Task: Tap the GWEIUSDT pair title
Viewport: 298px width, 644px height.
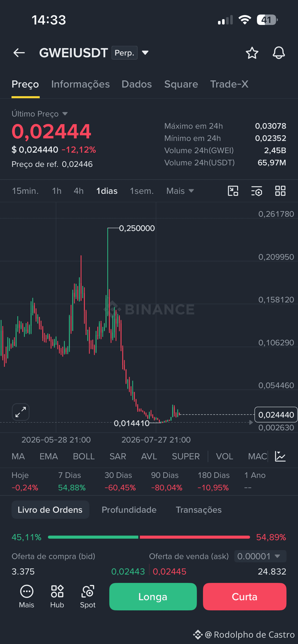Action: [73, 53]
